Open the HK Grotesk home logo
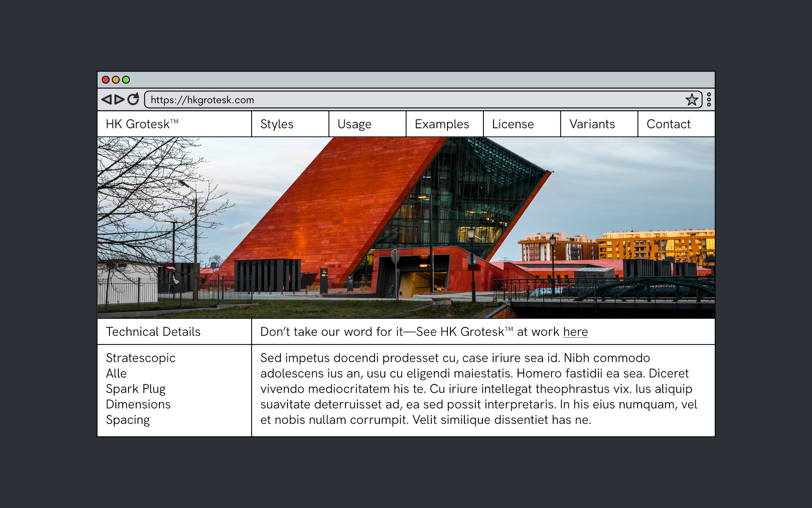 (x=142, y=124)
